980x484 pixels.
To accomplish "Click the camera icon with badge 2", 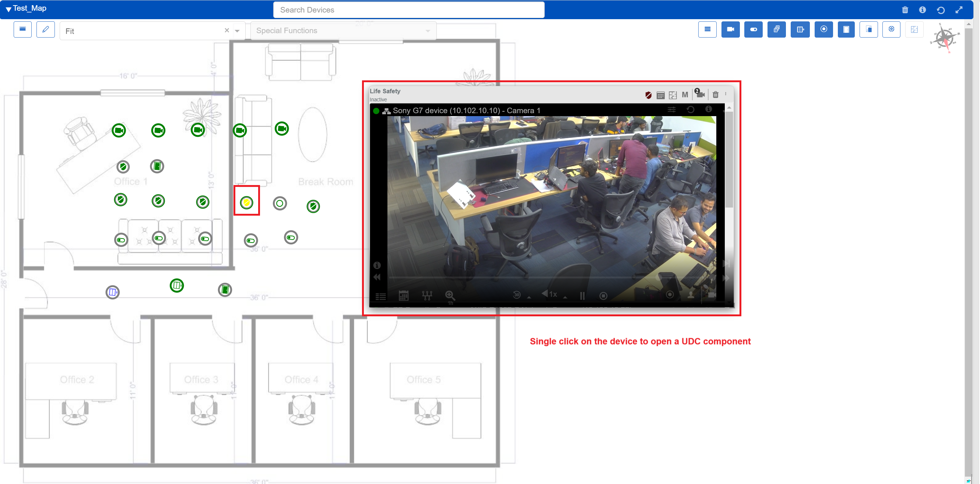I will [700, 94].
